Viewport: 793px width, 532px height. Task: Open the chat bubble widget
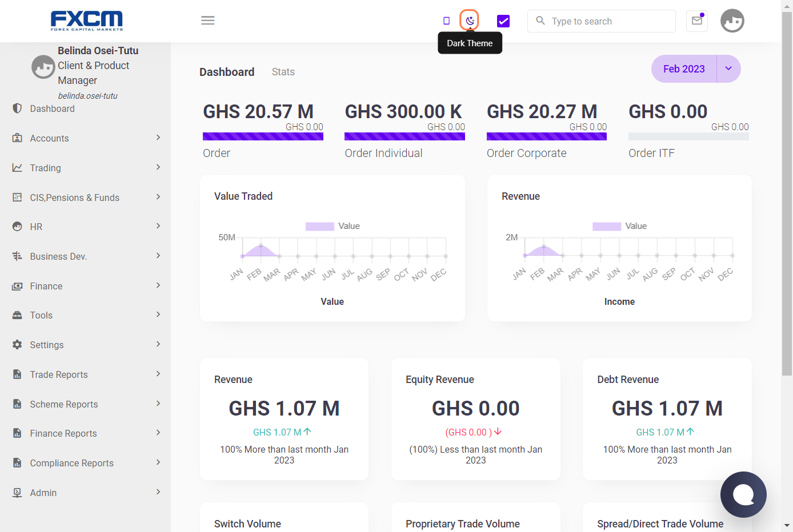tap(743, 494)
